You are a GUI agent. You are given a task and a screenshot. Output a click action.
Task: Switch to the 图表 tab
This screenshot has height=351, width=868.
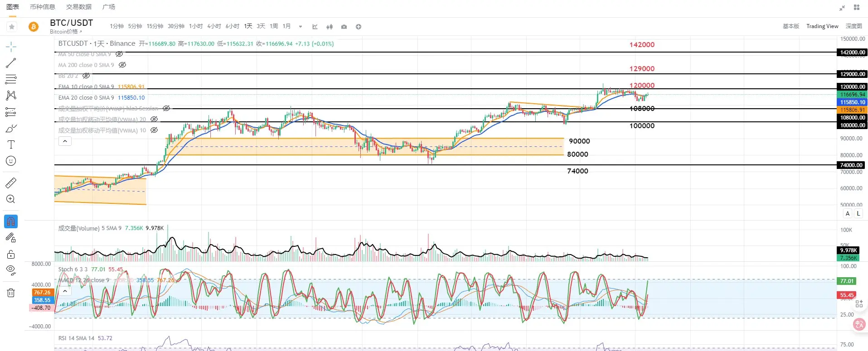click(x=13, y=7)
